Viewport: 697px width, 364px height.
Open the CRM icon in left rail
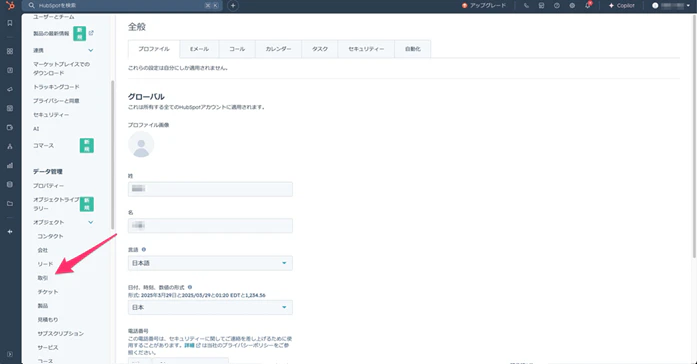(x=10, y=70)
